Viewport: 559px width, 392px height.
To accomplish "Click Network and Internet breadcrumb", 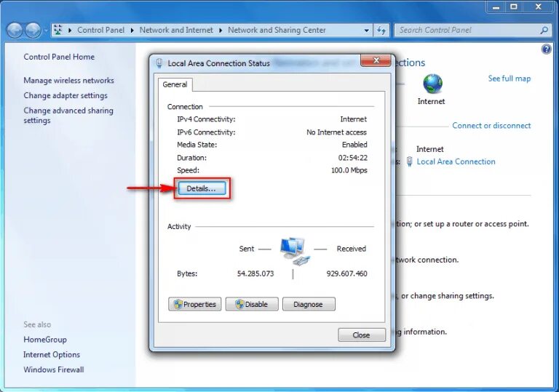I will [x=176, y=30].
